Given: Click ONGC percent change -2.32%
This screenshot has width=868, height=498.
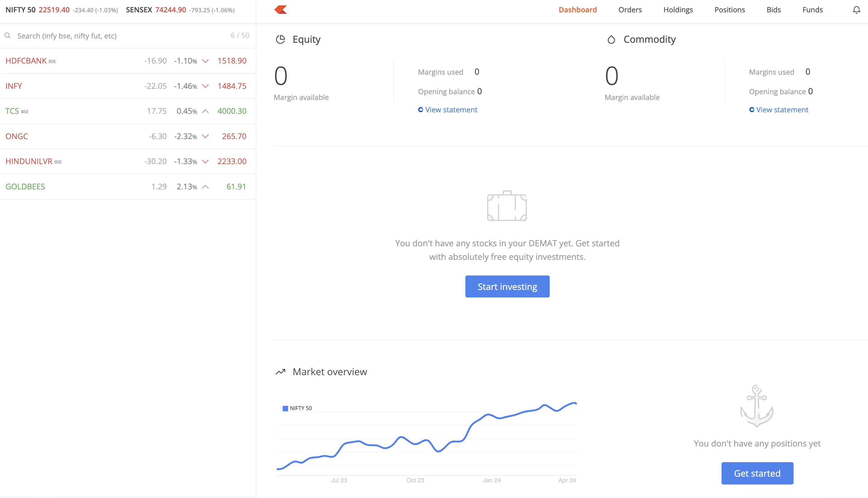Looking at the screenshot, I should click(x=186, y=136).
